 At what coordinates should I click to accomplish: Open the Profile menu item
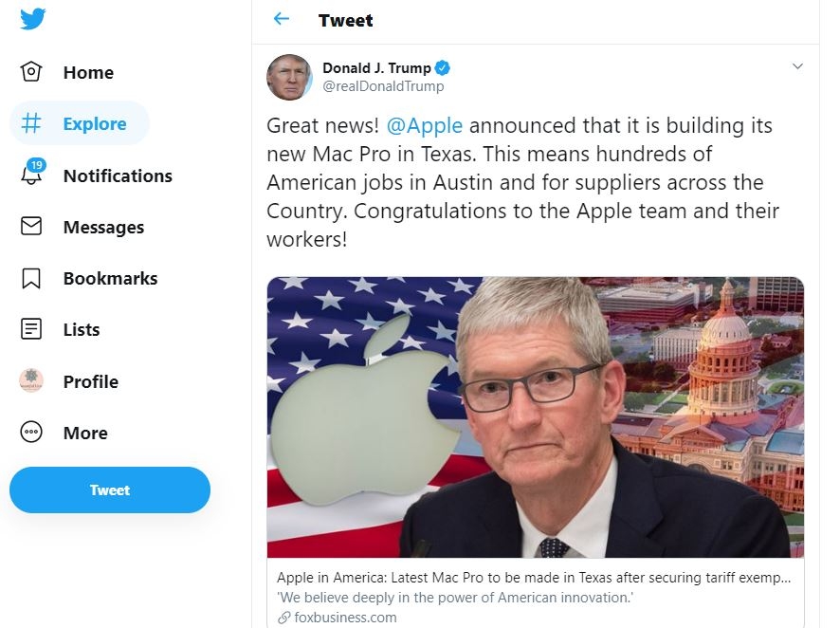[69, 381]
